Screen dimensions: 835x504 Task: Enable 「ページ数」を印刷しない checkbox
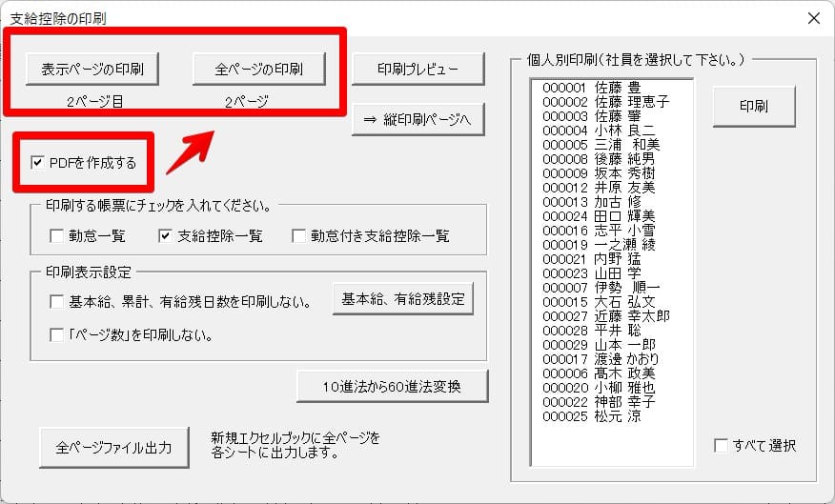pyautogui.click(x=57, y=334)
